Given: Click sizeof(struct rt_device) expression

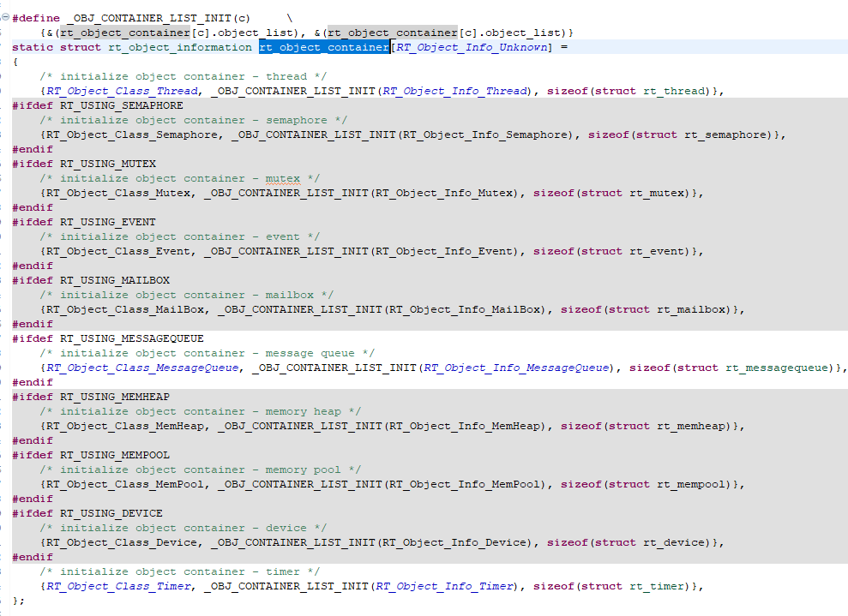Looking at the screenshot, I should [x=634, y=541].
